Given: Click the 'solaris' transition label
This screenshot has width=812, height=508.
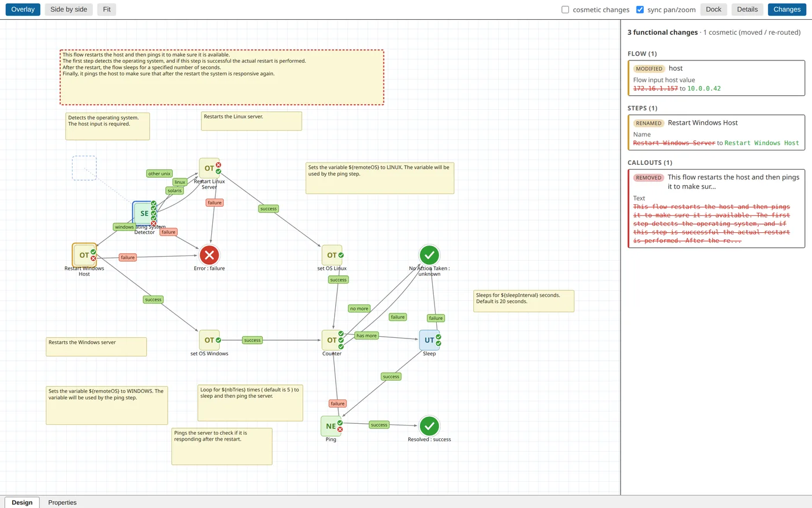Looking at the screenshot, I should tap(175, 190).
